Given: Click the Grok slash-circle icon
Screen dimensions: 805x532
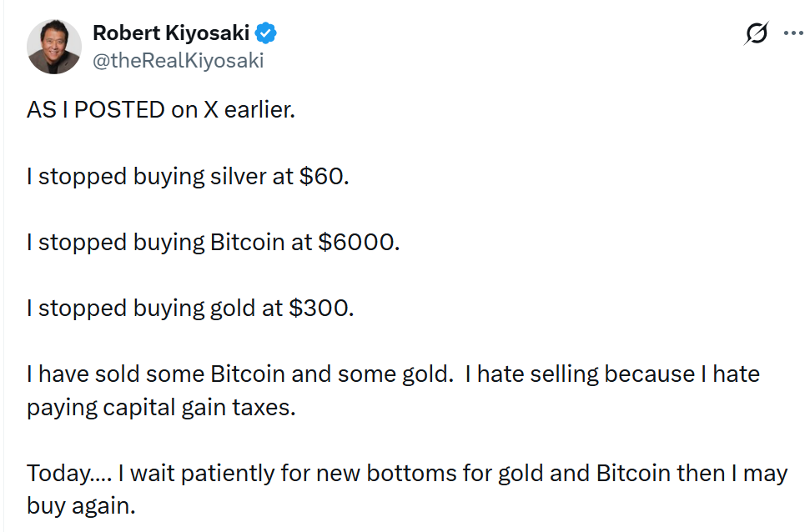Looking at the screenshot, I should click(x=756, y=34).
